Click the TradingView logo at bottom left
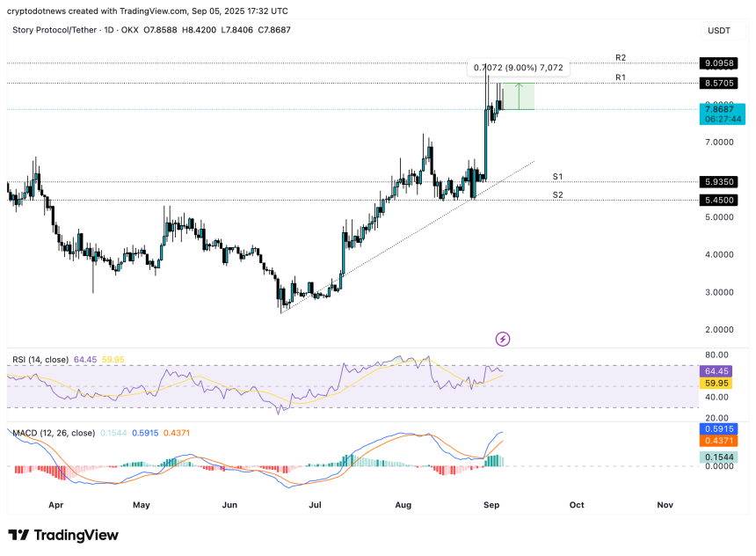 click(63, 535)
